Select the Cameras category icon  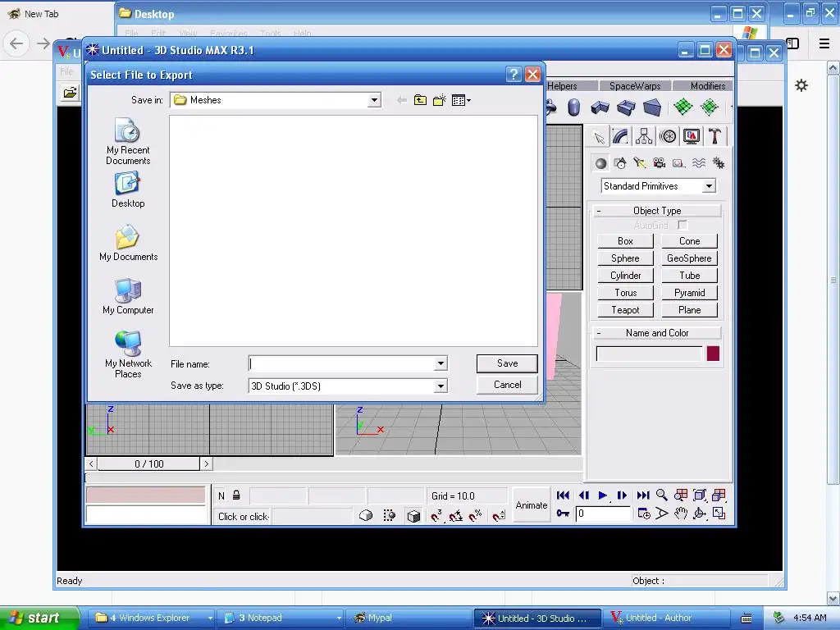(x=659, y=163)
